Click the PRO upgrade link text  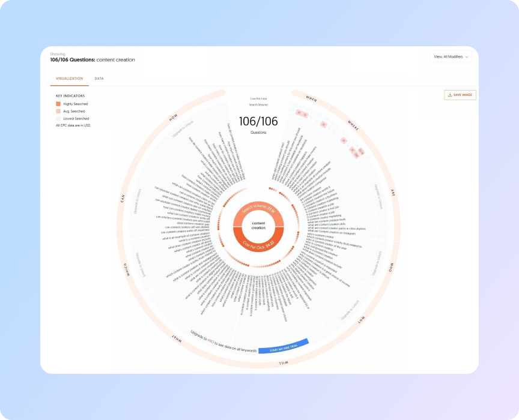pyautogui.click(x=211, y=341)
